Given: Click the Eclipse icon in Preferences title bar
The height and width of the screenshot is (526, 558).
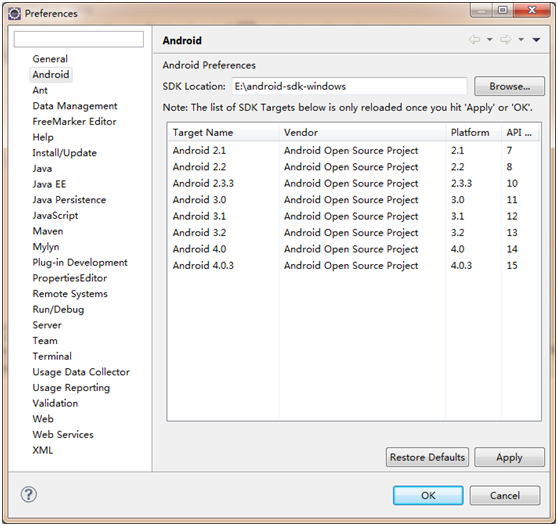Looking at the screenshot, I should point(15,14).
